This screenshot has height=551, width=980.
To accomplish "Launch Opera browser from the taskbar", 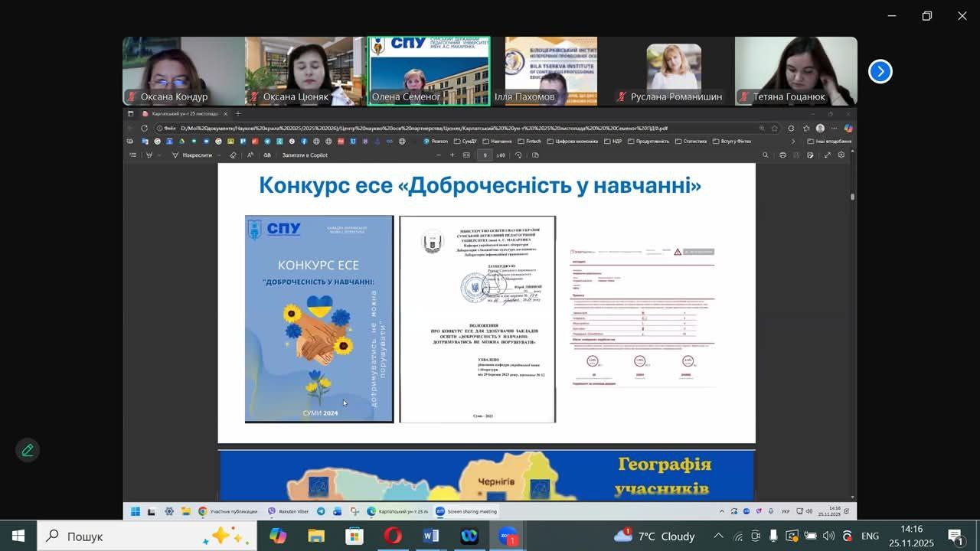I will click(x=393, y=536).
